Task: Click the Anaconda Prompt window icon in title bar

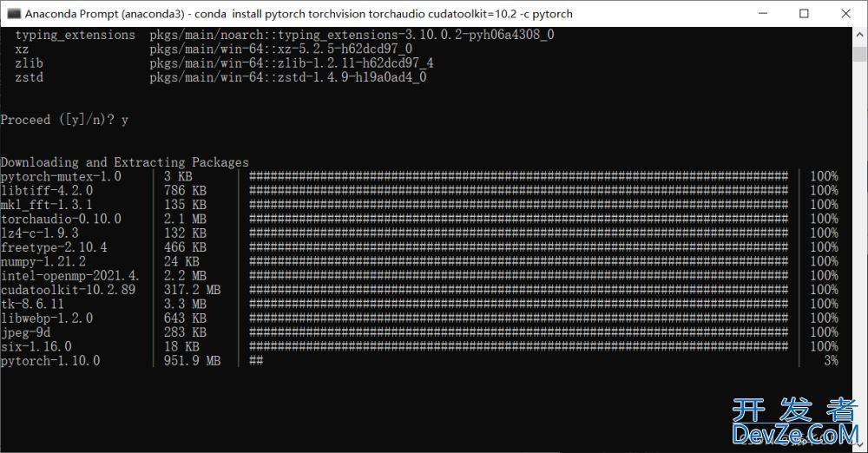Action: (x=14, y=13)
